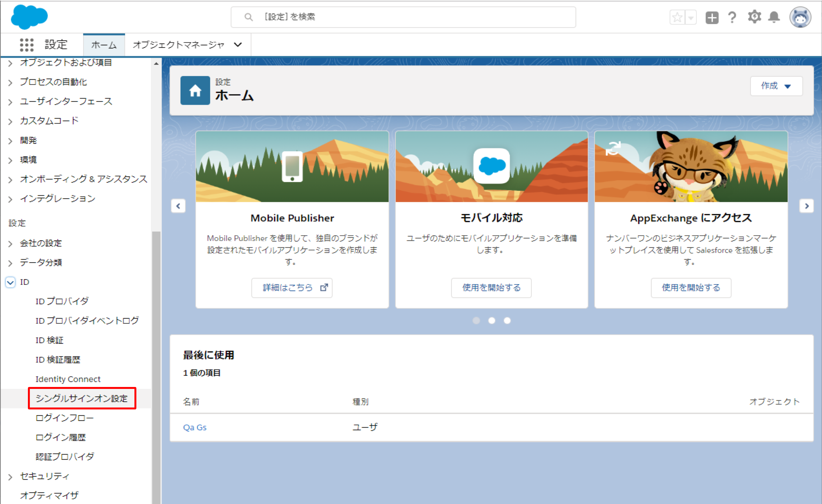
Task: Expand セキュリティ tree node
Action: 10,477
